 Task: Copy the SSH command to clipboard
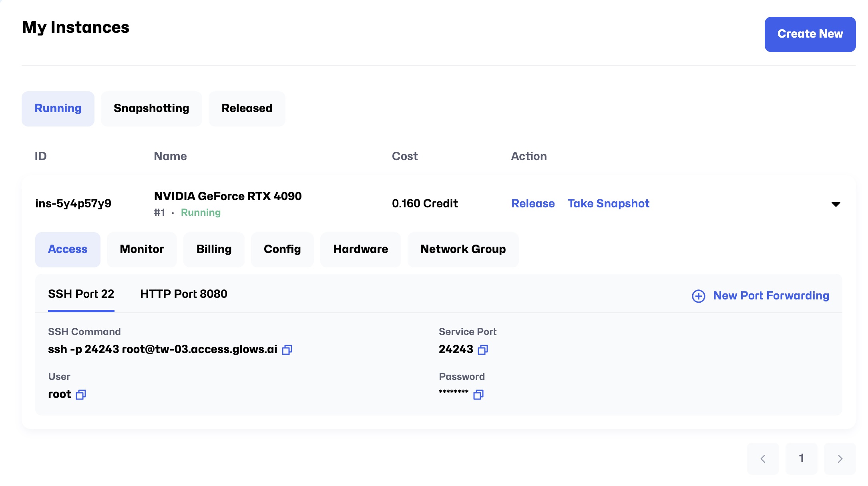click(x=287, y=350)
